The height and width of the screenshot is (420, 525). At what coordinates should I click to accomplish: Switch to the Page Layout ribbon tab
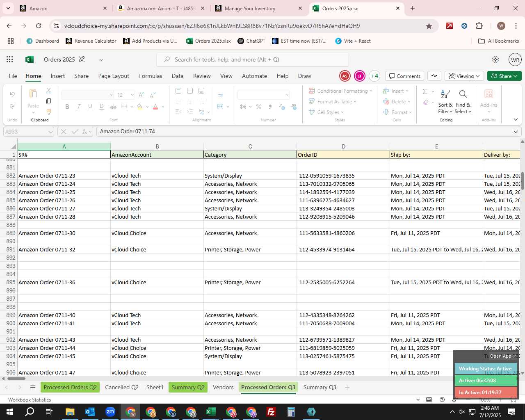click(114, 76)
